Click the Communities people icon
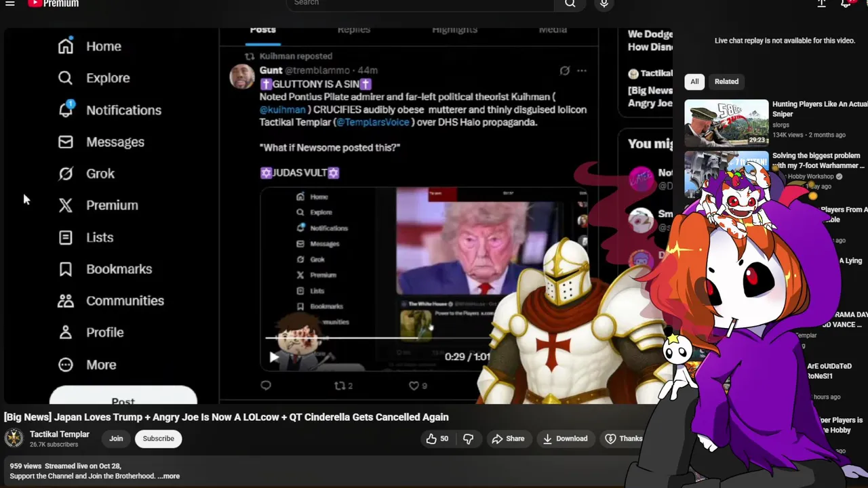Image resolution: width=868 pixels, height=488 pixels. tap(66, 301)
